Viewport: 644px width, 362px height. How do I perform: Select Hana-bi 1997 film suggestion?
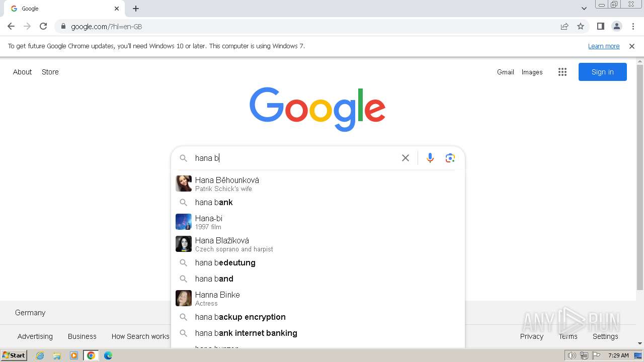[318, 222]
